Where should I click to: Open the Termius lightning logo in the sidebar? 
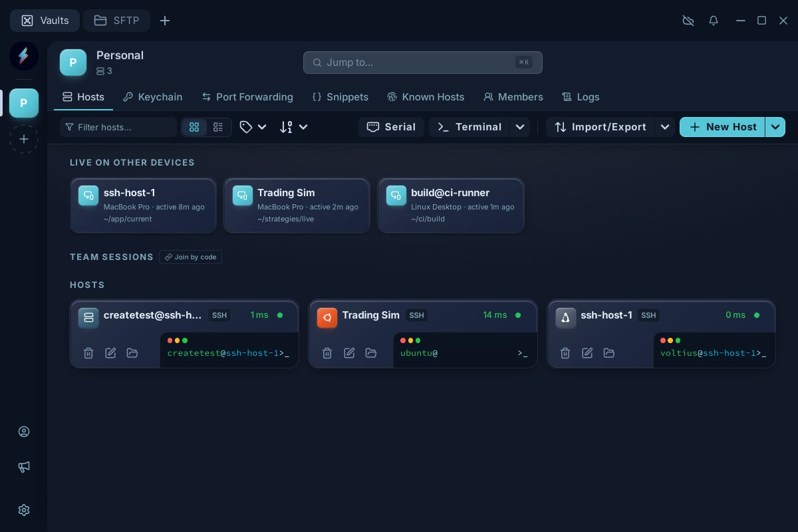coord(23,56)
